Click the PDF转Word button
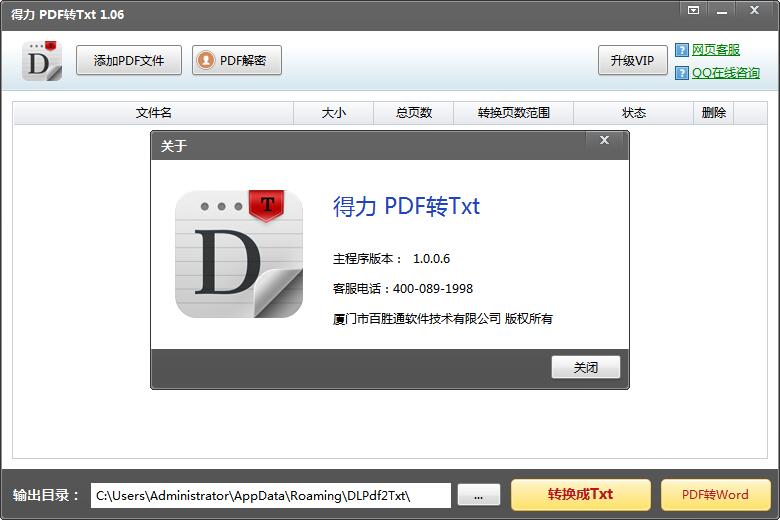 715,495
